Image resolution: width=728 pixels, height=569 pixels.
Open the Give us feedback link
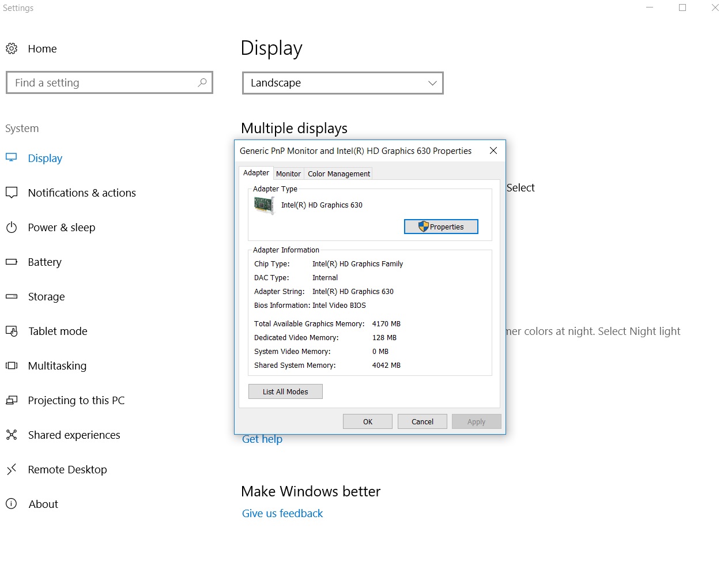282,513
